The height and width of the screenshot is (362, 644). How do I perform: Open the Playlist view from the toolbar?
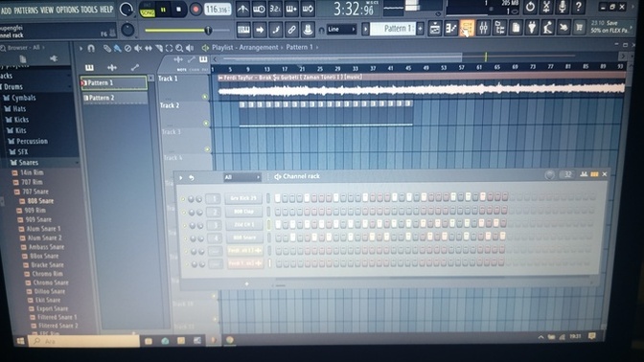pyautogui.click(x=435, y=29)
